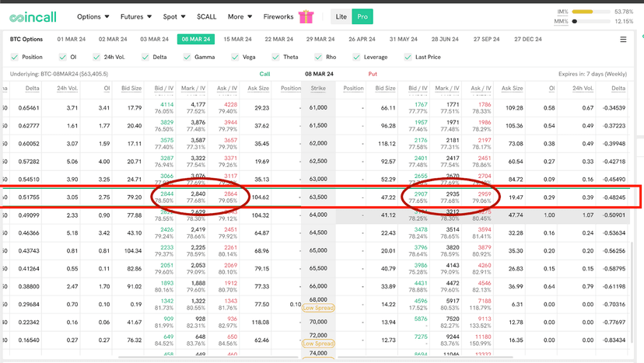Toggle the Leverage column checkbox
Image resolution: width=644 pixels, height=363 pixels.
(356, 57)
